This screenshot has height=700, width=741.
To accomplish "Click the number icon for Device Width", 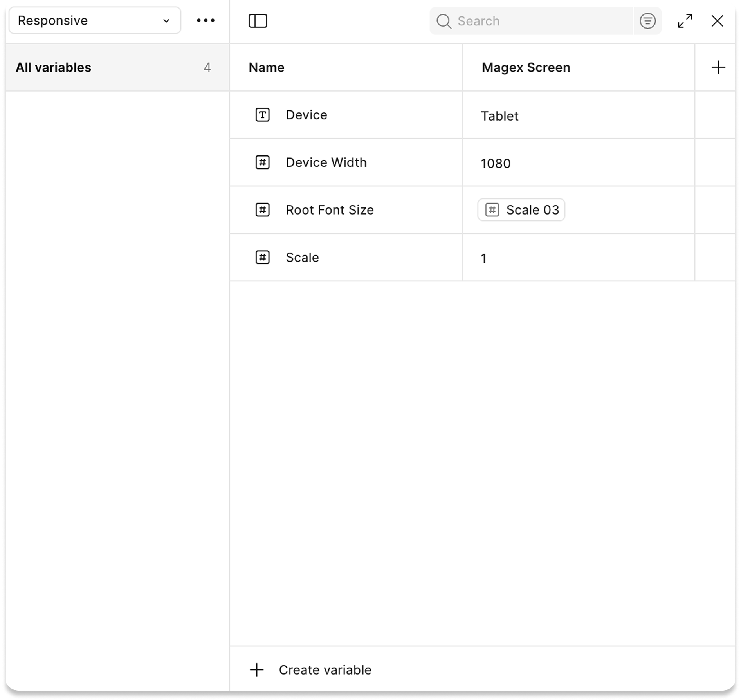I will pyautogui.click(x=262, y=162).
